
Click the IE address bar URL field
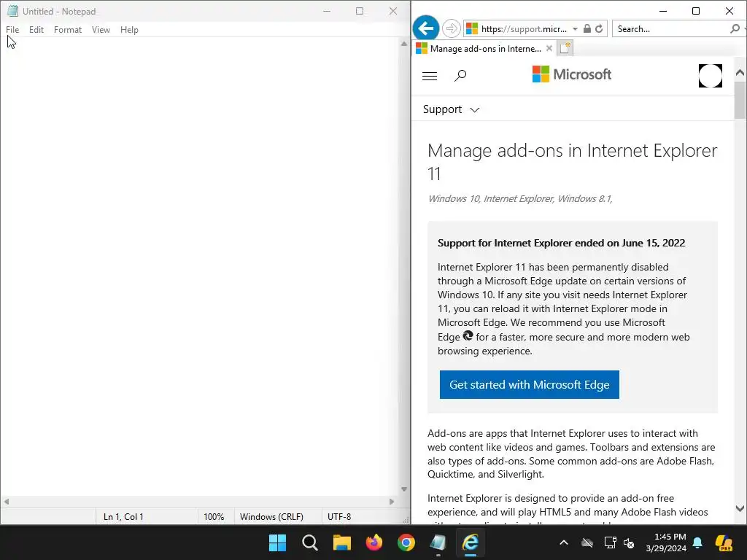(x=524, y=29)
